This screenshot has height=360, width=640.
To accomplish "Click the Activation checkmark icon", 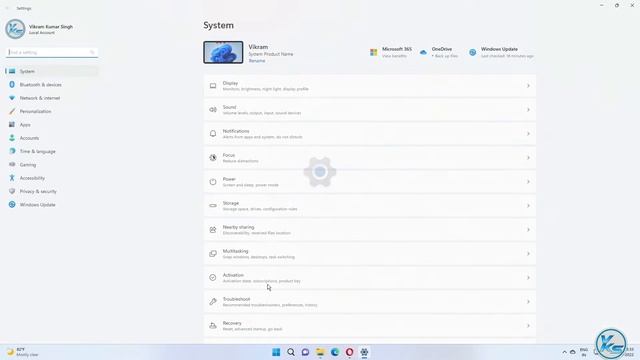I will point(213,278).
